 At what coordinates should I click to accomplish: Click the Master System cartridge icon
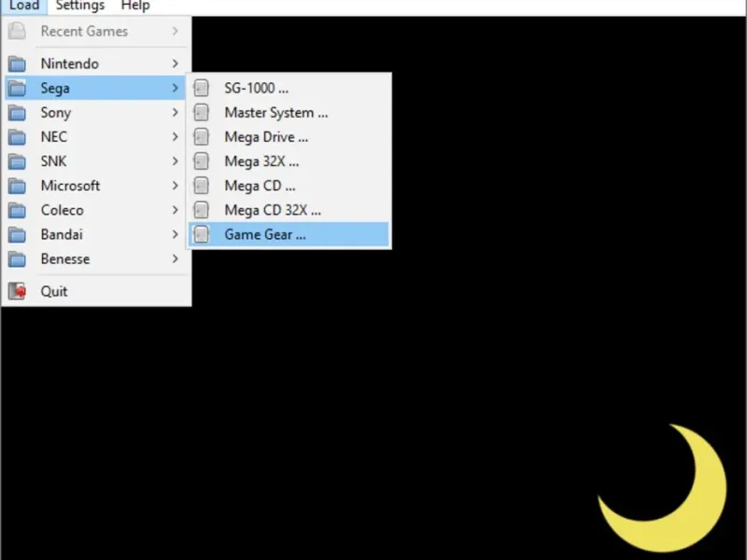coord(201,113)
